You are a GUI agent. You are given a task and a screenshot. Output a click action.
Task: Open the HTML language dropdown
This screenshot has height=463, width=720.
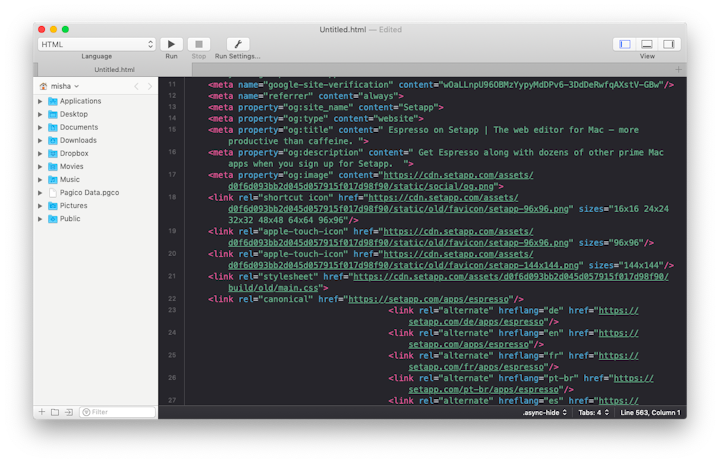[97, 44]
